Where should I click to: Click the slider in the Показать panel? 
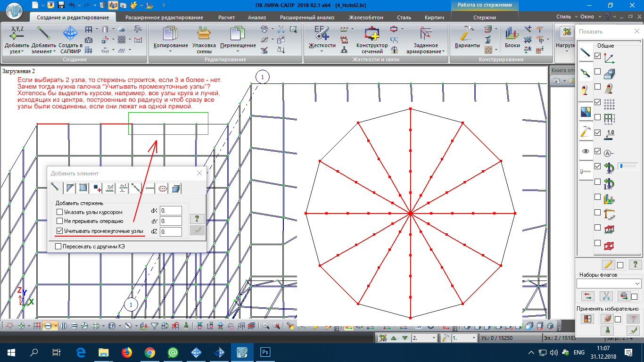click(x=627, y=166)
